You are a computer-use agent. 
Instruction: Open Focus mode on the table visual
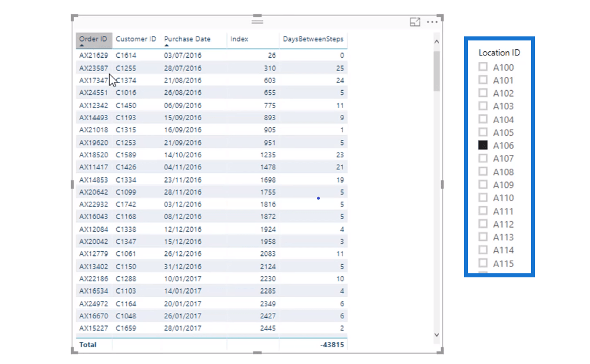415,22
